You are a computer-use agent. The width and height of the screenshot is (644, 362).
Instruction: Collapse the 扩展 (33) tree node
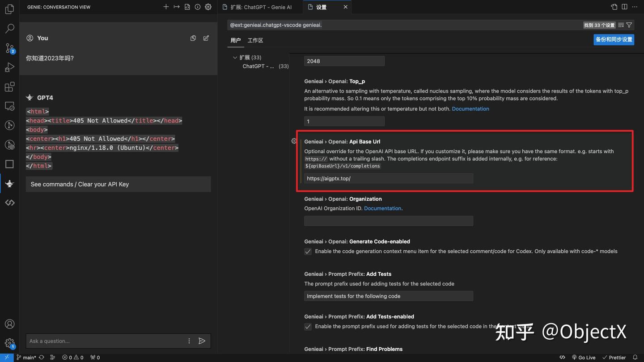tap(235, 57)
